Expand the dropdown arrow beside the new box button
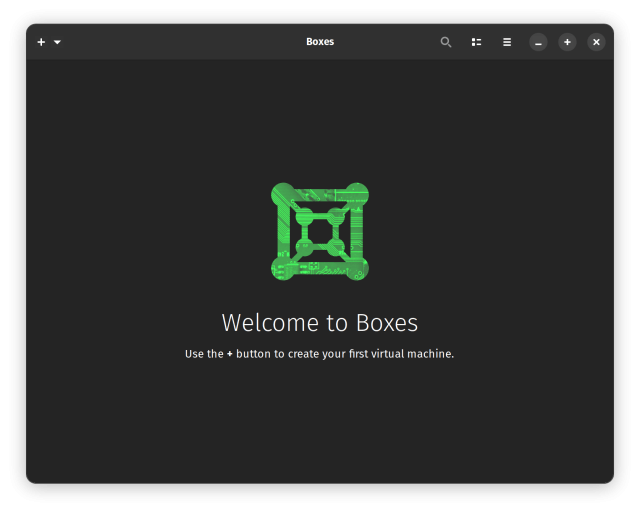 coord(57,42)
